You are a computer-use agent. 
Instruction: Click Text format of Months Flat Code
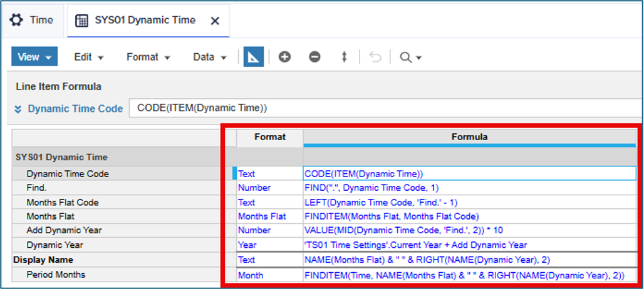[270, 203]
